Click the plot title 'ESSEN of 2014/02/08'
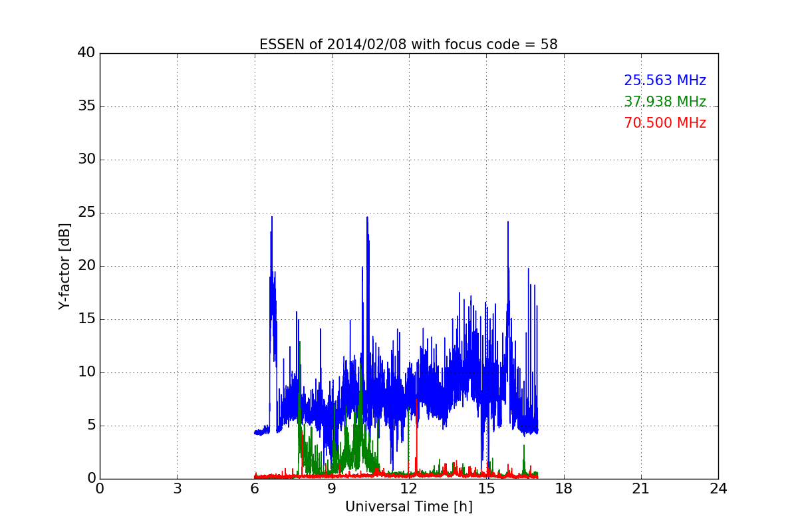This screenshot has width=798, height=532. pos(333,45)
